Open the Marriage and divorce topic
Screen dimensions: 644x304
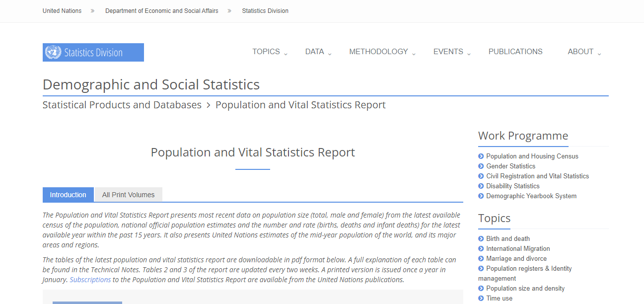[516, 258]
